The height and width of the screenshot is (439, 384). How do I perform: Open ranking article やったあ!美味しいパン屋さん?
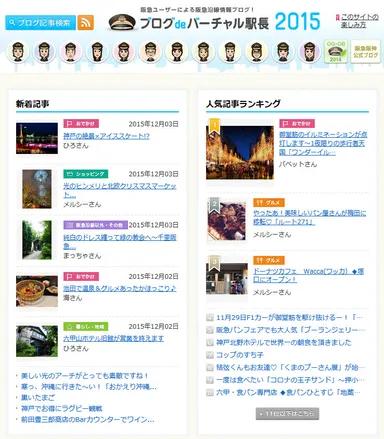click(x=309, y=217)
